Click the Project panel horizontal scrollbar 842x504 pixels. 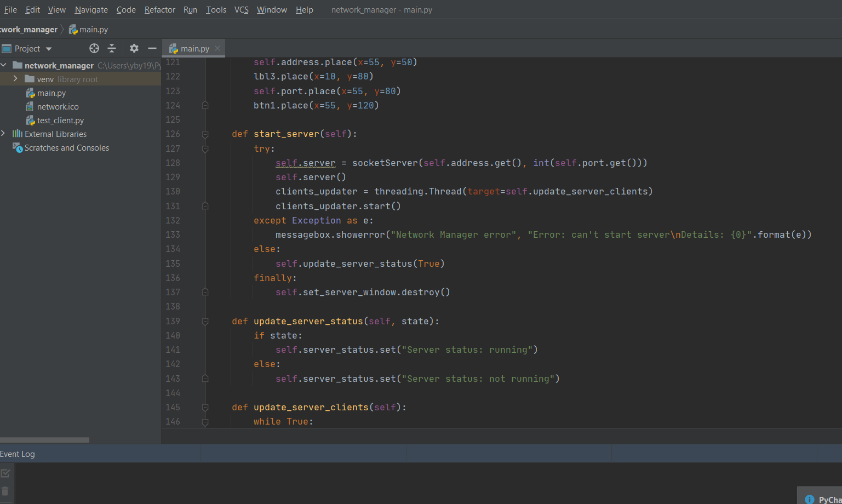tap(44, 440)
